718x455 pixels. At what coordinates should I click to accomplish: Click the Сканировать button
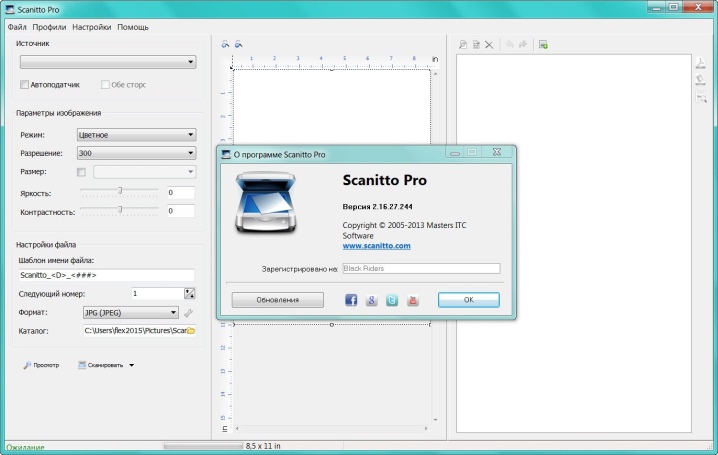point(101,365)
